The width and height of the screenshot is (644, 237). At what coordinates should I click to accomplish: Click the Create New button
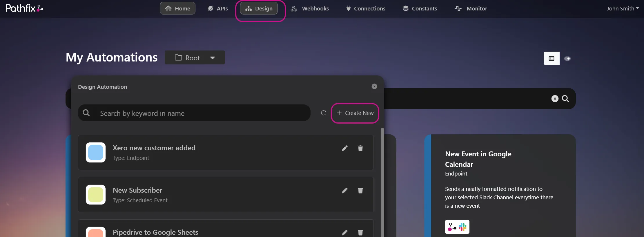(x=355, y=113)
